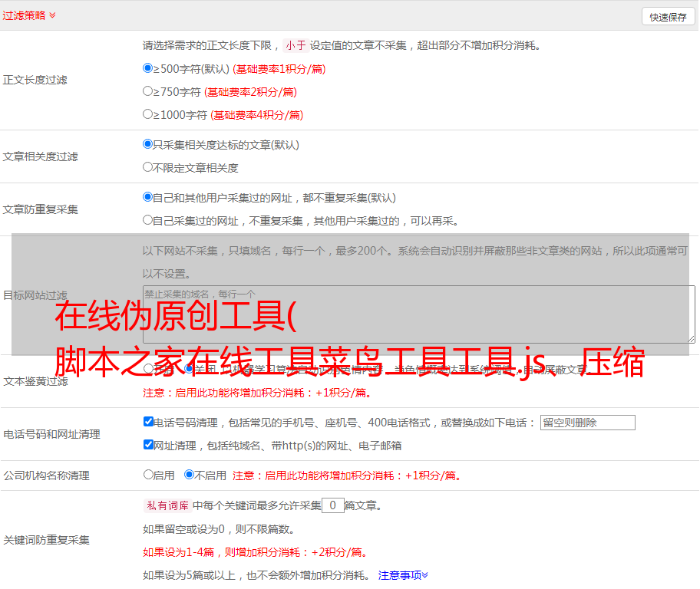
Task: Click the 私有词库 tag
Action: click(x=166, y=505)
